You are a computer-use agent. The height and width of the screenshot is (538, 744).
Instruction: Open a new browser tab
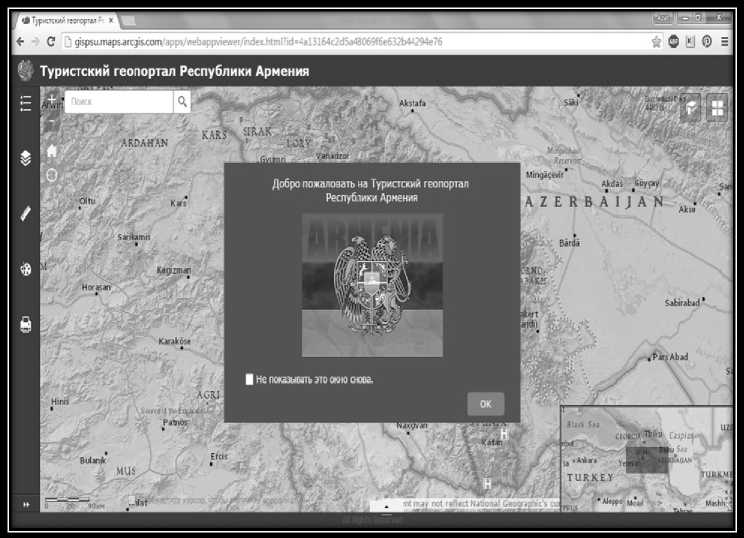[x=128, y=20]
